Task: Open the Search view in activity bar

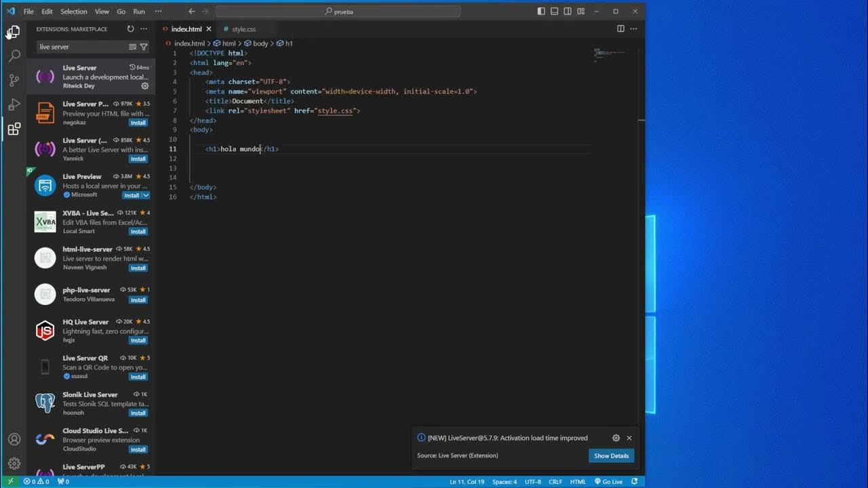Action: 14,56
